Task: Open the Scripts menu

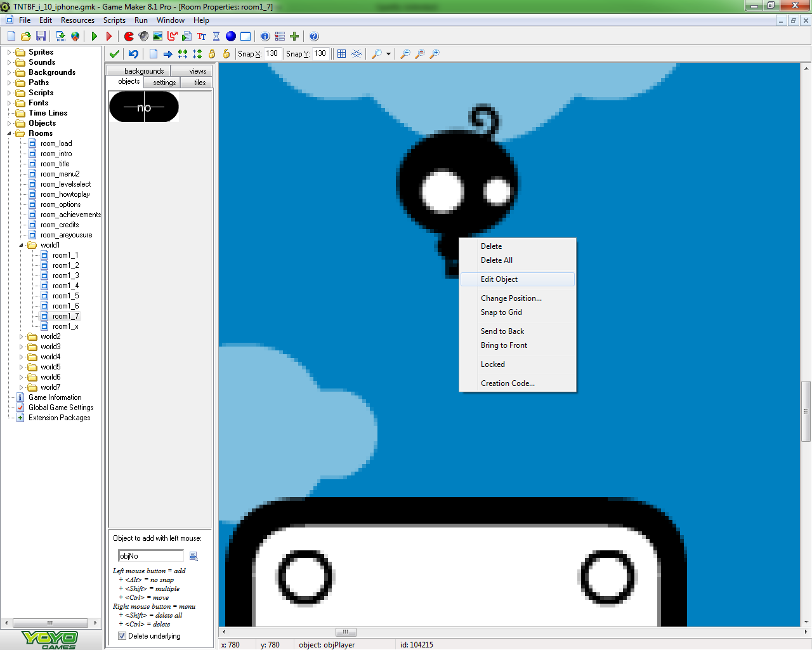Action: [115, 20]
